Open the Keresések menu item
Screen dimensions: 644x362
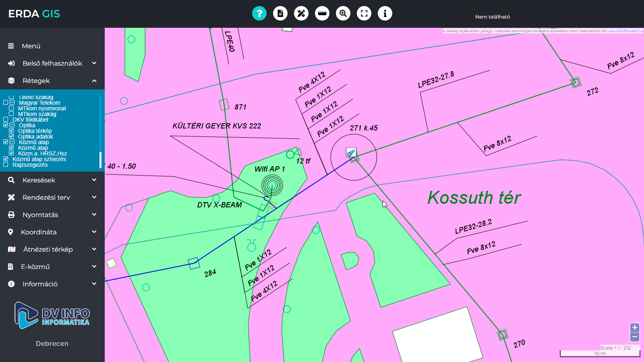[52, 180]
